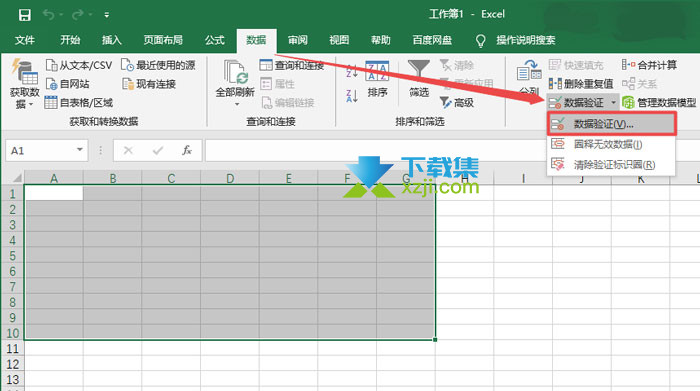Click the lightbulb icon beside the search box
700x391 pixels.
pyautogui.click(x=480, y=41)
